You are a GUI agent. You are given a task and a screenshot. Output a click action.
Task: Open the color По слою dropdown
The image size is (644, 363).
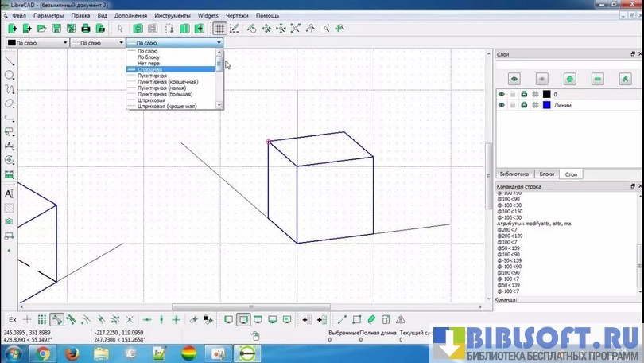click(36, 42)
